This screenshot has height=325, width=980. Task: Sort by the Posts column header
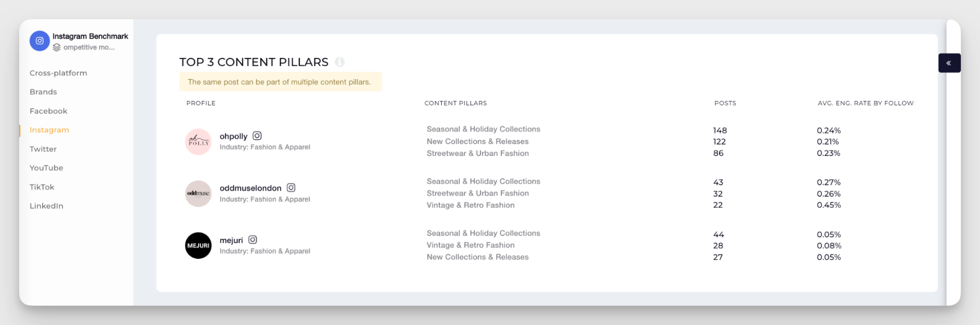[725, 103]
